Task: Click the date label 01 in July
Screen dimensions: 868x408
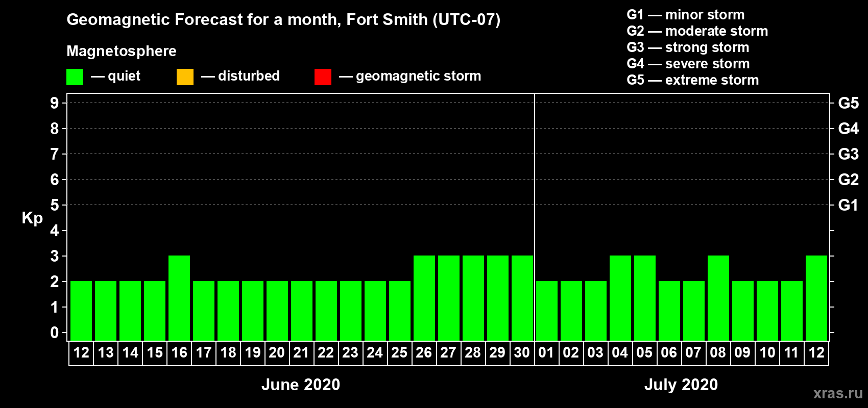Action: point(547,352)
